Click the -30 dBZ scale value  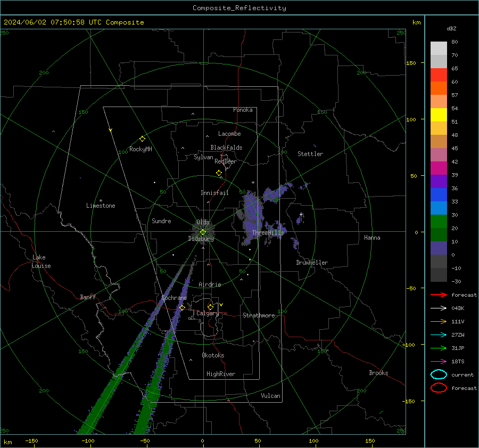point(456,282)
